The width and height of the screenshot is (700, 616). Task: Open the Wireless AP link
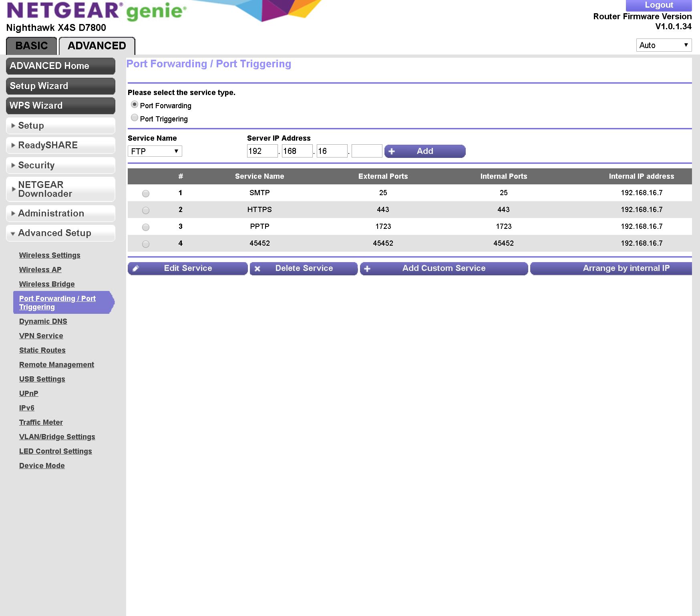click(x=40, y=270)
